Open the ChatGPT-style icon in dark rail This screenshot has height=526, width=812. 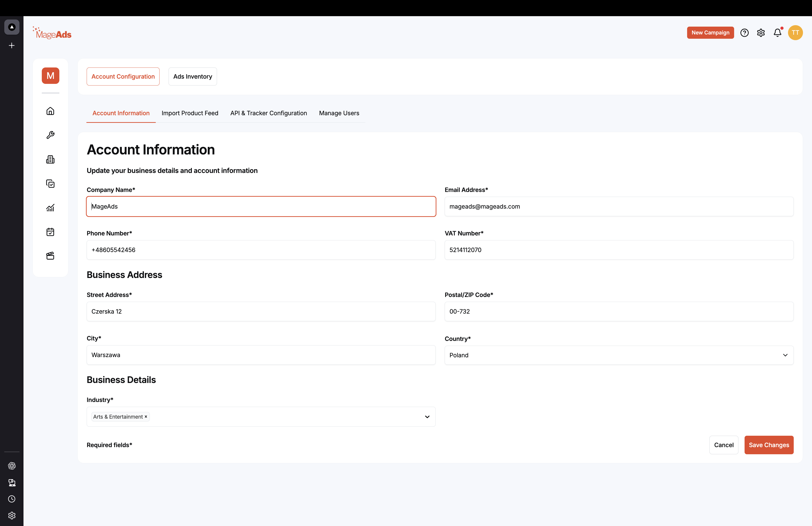12,466
